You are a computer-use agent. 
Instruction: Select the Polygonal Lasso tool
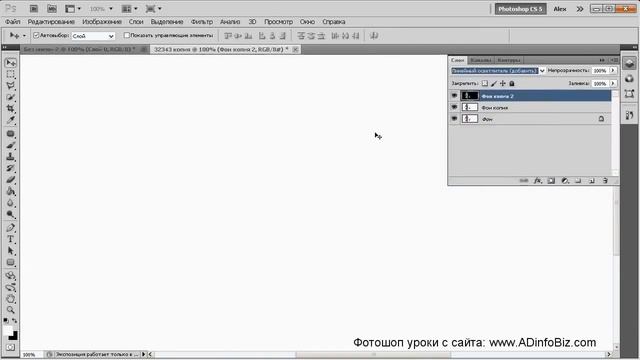coord(11,86)
